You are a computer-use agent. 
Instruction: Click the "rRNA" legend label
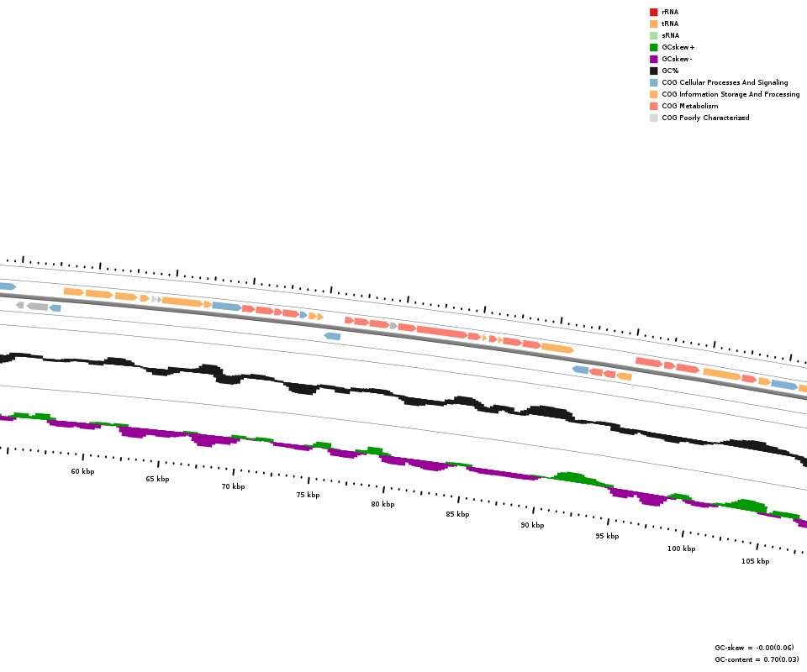670,12
